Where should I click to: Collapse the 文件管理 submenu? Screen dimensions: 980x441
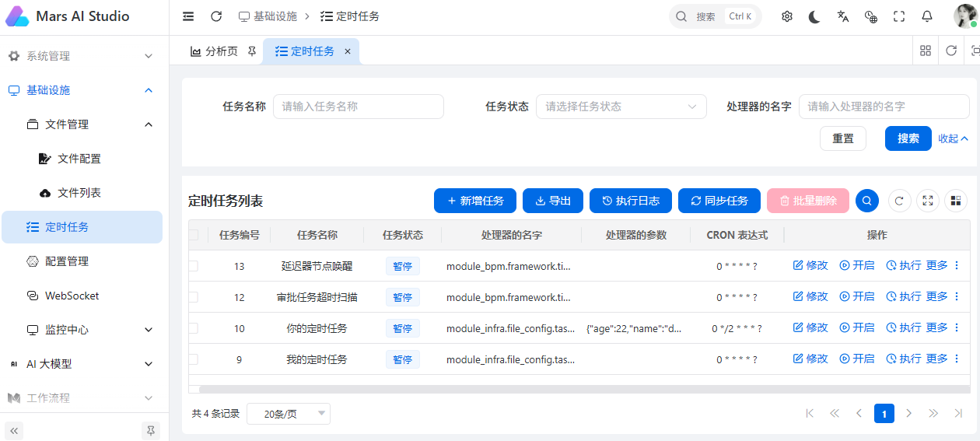84,124
